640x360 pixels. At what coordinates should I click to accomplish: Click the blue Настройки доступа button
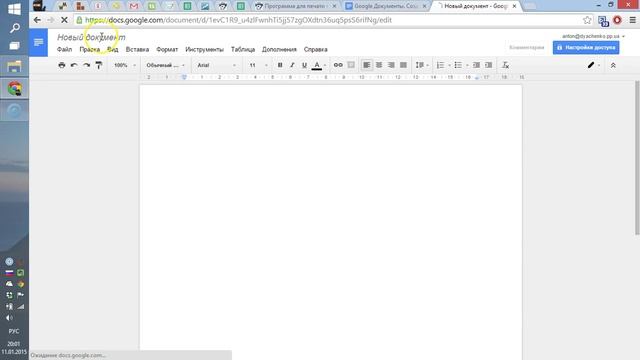pyautogui.click(x=586, y=48)
